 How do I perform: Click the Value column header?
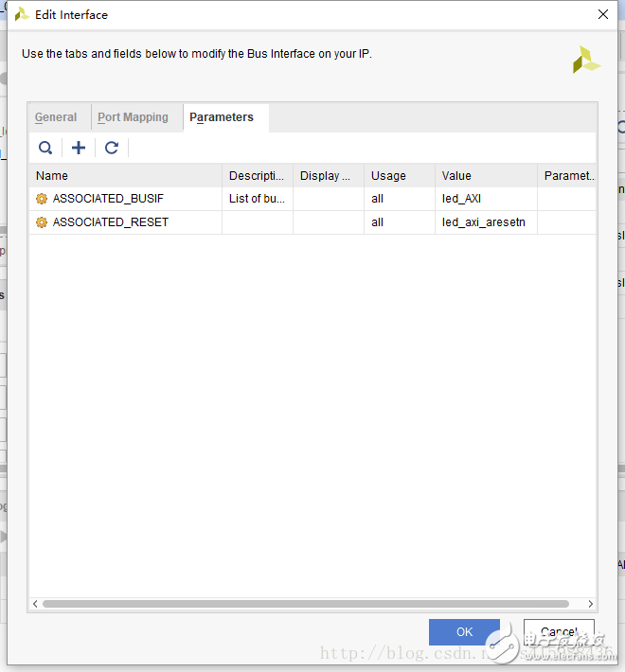coord(486,176)
